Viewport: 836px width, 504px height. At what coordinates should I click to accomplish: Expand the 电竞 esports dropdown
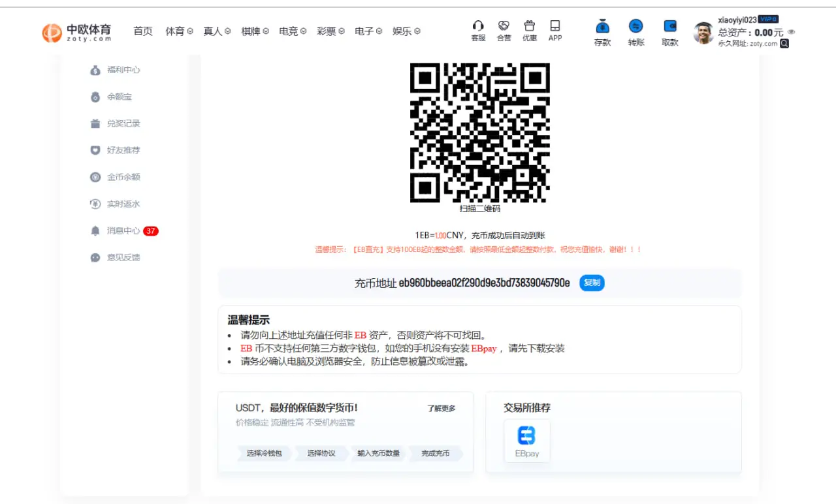(x=292, y=31)
